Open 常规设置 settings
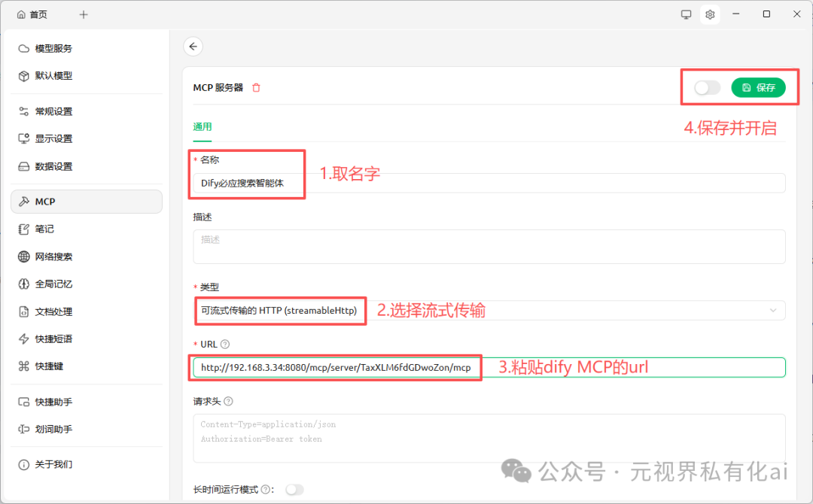The image size is (813, 504). [x=87, y=111]
